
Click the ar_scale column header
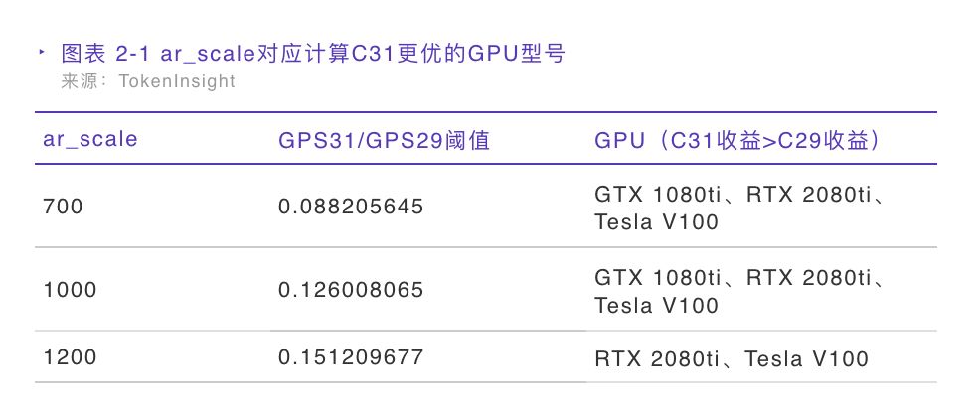[90, 139]
